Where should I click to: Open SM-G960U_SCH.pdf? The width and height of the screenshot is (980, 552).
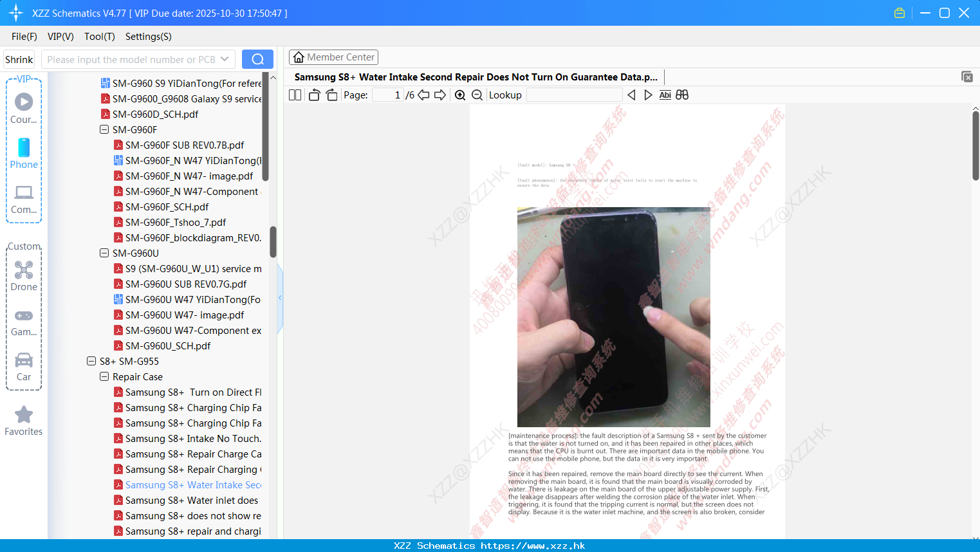pos(162,345)
